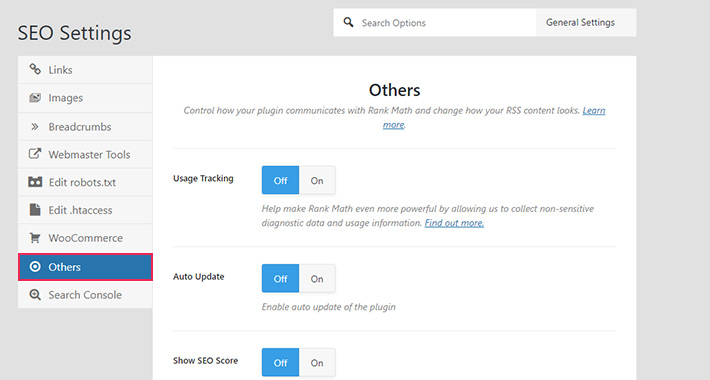
Task: Click the Links chain icon in sidebar
Action: 35,69
